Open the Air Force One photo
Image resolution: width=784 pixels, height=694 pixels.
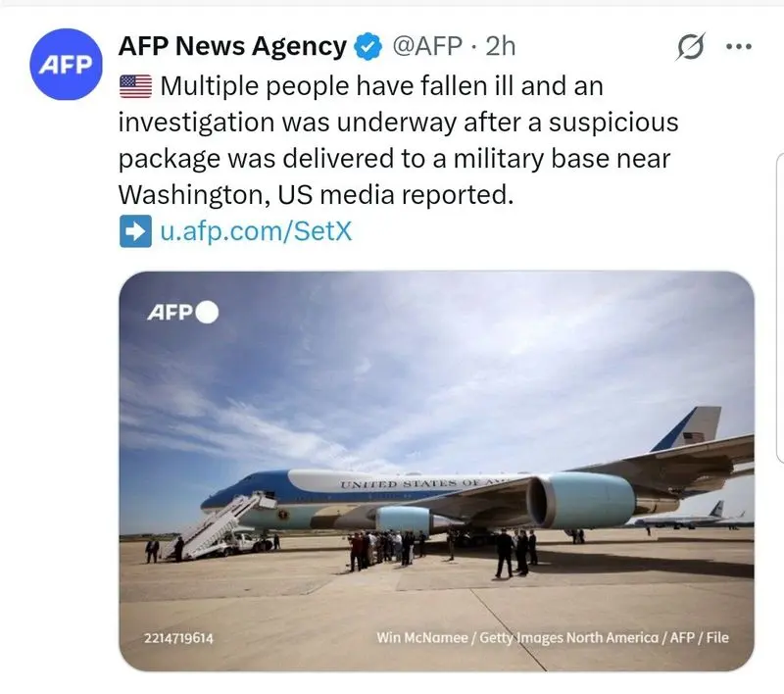tap(436, 412)
